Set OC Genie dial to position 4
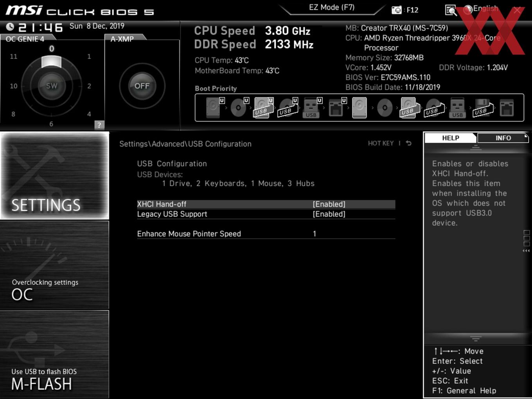The image size is (532, 399). pos(89,114)
